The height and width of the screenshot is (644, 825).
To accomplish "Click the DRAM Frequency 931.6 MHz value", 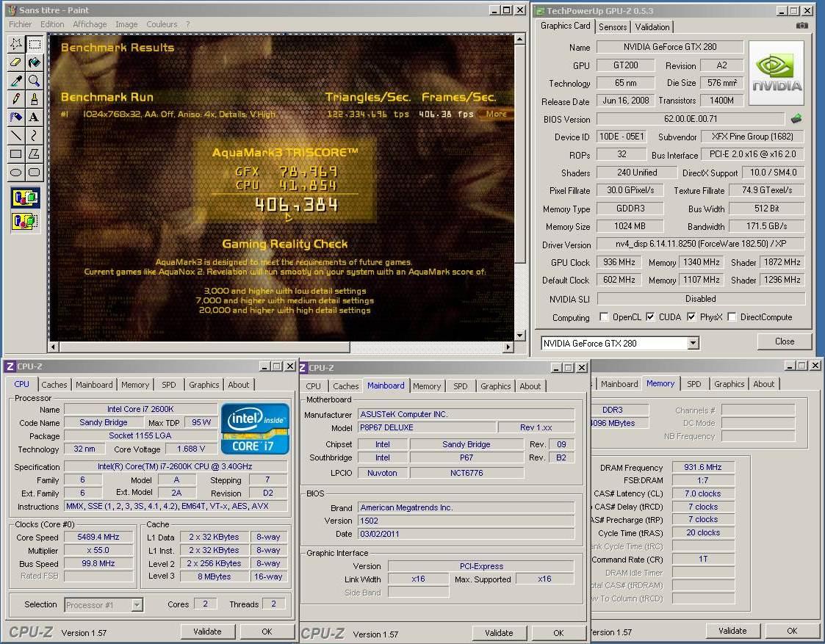I will point(703,467).
